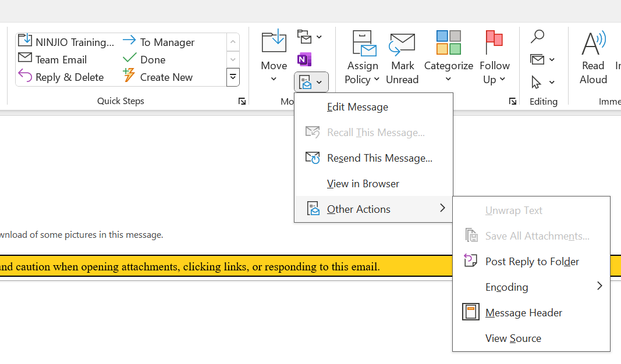Click the Categorize color squares icon
Image resolution: width=621 pixels, height=364 pixels.
tap(448, 43)
